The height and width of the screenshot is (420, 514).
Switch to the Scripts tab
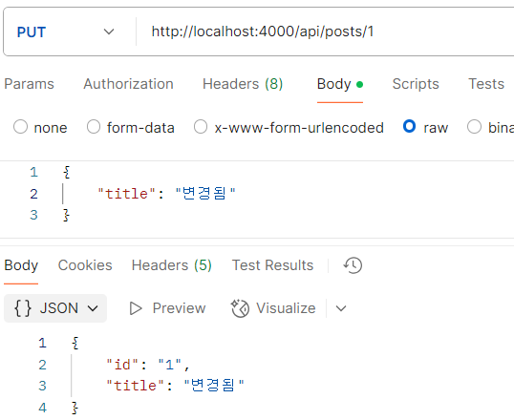416,84
